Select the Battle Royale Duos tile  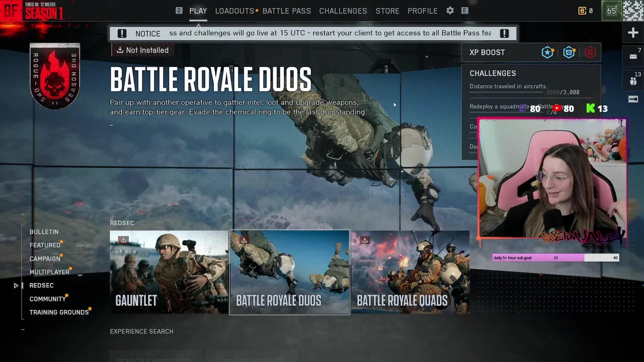[x=290, y=272]
